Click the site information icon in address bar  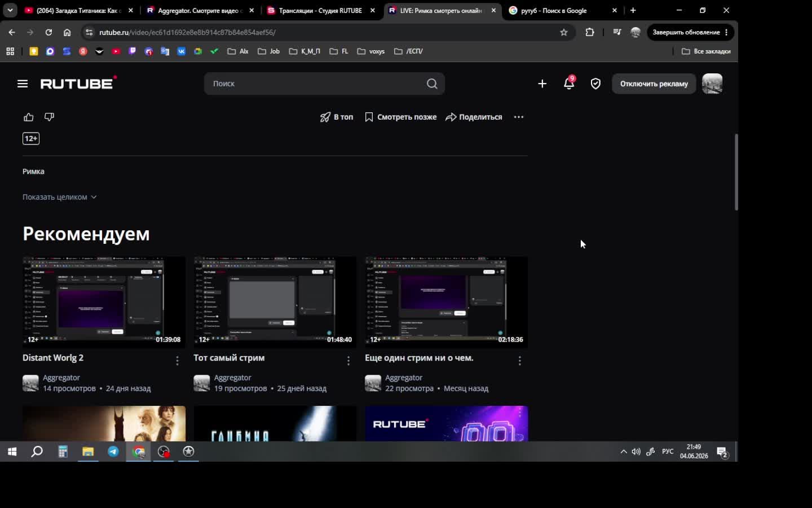pos(89,32)
